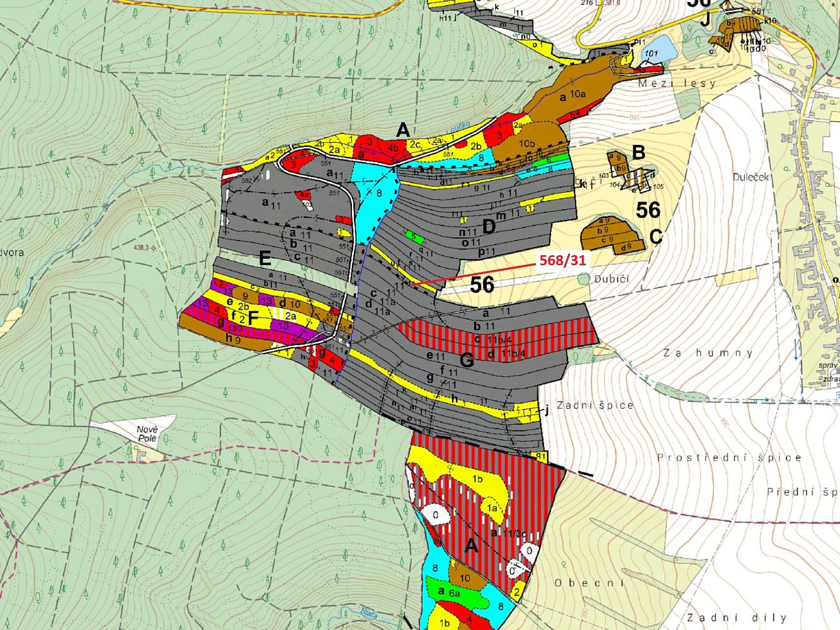Select the letter C beside the brown stand
840x630 pixels.
656,237
